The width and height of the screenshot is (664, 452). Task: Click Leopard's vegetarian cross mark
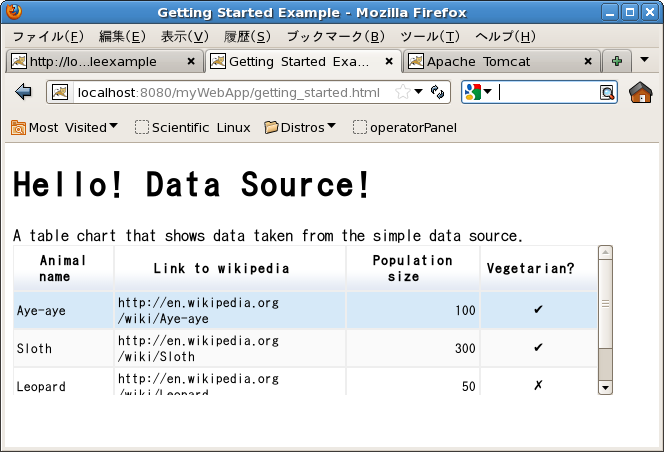coord(538,385)
